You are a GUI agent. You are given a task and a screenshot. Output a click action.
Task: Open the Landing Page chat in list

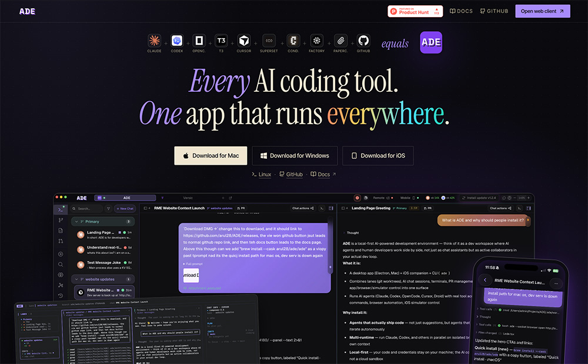[x=103, y=235]
